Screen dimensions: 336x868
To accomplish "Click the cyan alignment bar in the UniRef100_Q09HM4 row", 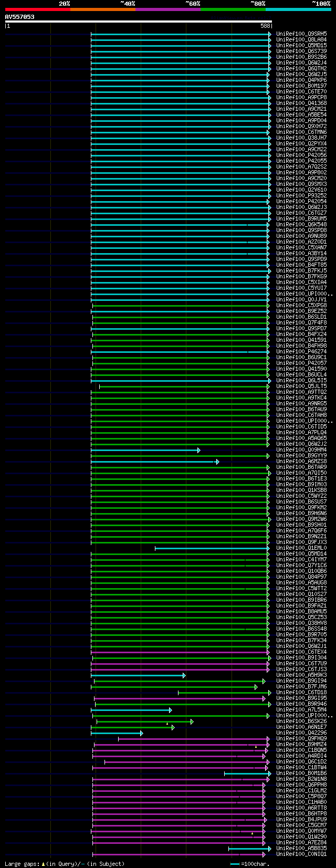I will pos(145,450).
